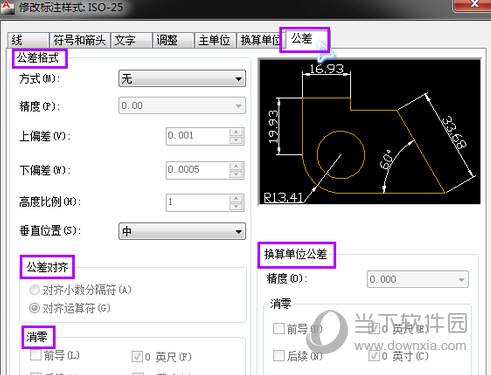
Task: Toggle 前导 checkbox in 换算单位公差 消零
Action: tap(279, 329)
